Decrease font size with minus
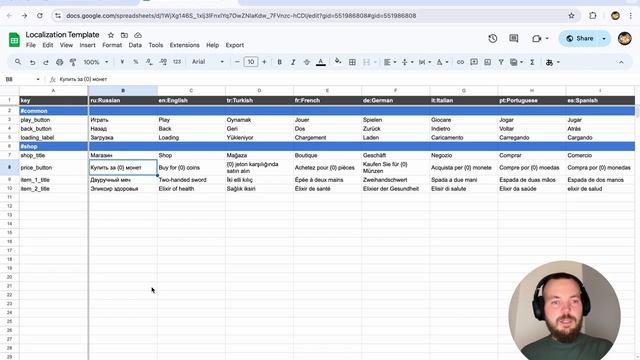640x360 pixels. click(237, 62)
